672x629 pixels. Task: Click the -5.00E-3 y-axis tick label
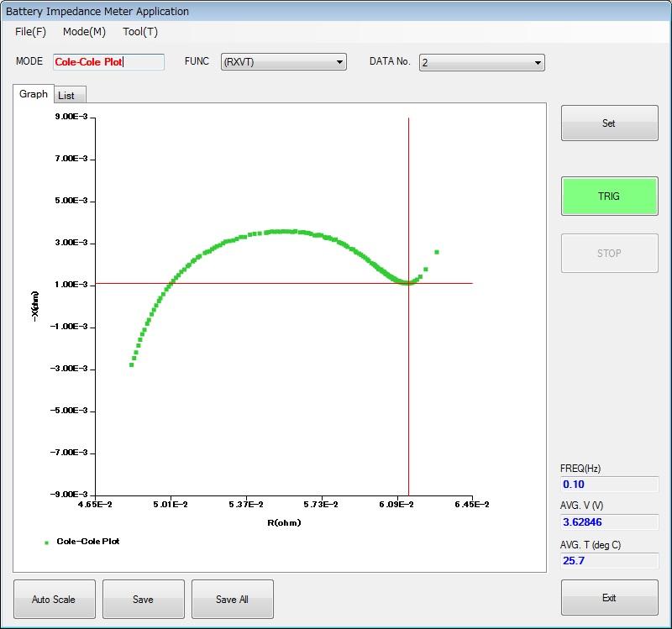[69, 410]
